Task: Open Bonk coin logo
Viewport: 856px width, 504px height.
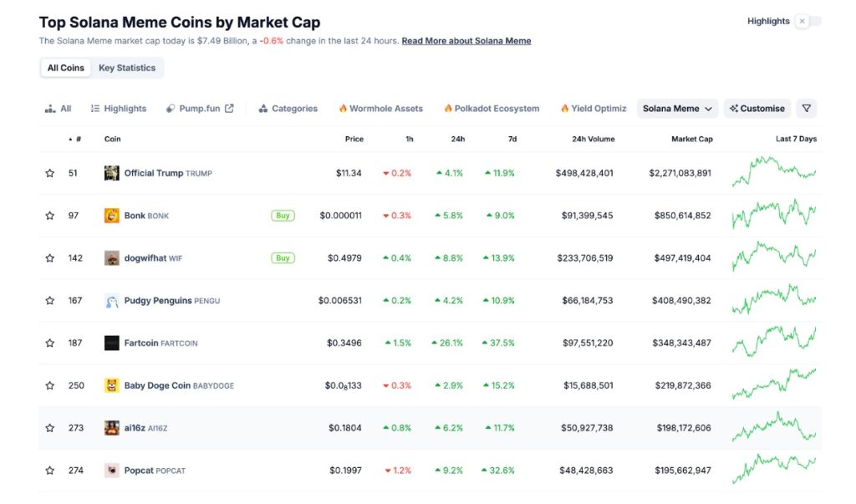Action: (x=111, y=216)
